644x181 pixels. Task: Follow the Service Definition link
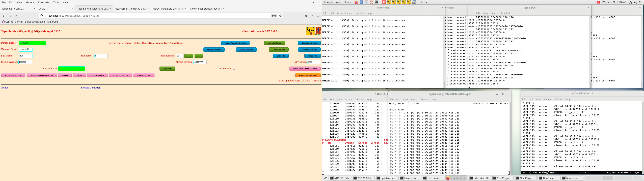91,87
